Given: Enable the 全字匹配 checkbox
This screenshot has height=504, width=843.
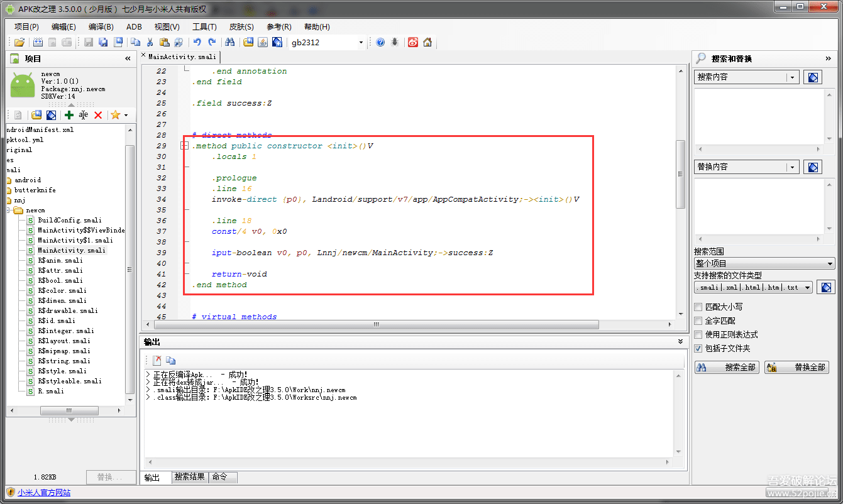Looking at the screenshot, I should [698, 320].
